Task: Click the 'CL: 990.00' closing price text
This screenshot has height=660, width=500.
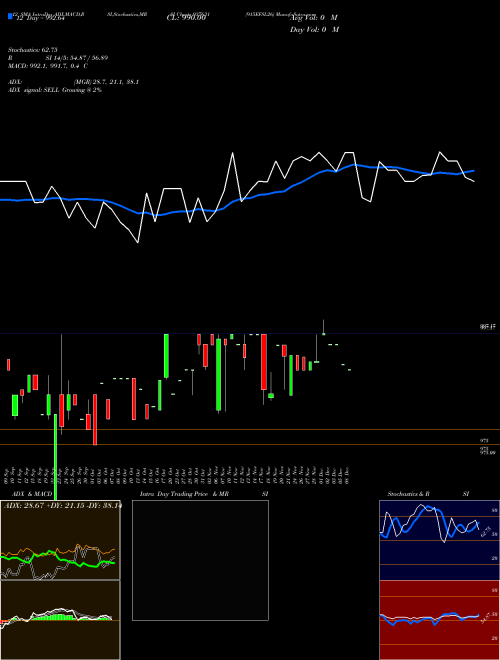Action: coord(186,18)
